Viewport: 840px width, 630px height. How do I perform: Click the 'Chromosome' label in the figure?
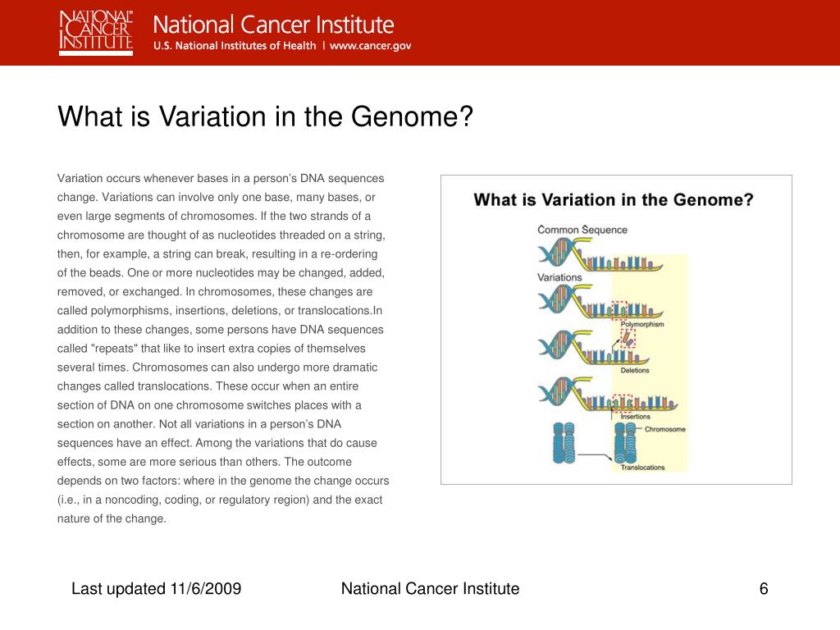pyautogui.click(x=664, y=429)
